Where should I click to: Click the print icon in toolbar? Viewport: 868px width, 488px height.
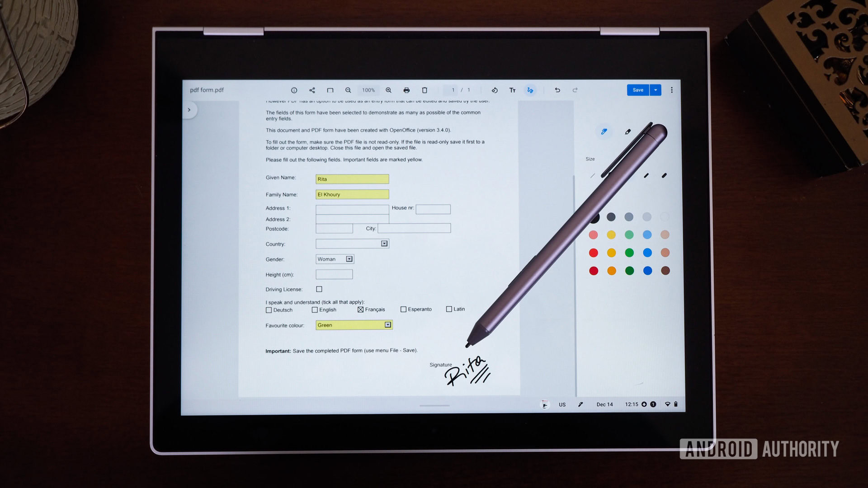point(406,90)
